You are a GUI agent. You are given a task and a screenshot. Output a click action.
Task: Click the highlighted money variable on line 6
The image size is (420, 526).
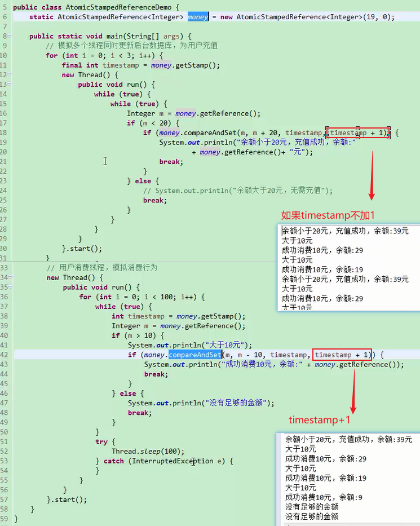pos(197,17)
